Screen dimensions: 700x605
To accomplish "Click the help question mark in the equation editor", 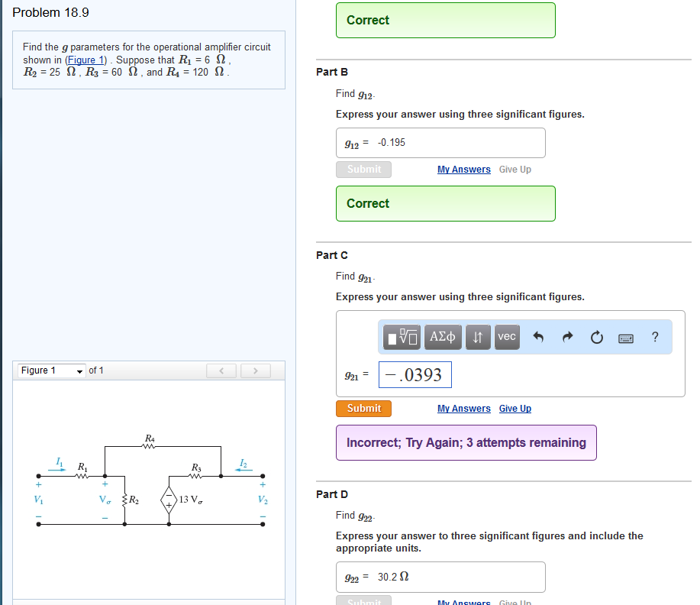I will 655,337.
